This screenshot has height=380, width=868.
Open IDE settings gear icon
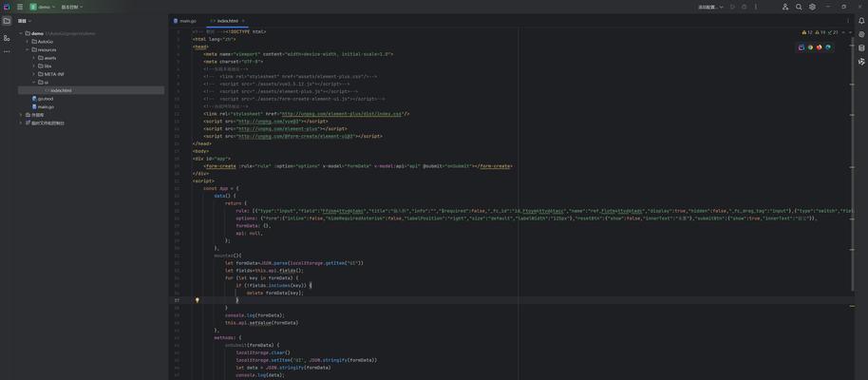[812, 7]
